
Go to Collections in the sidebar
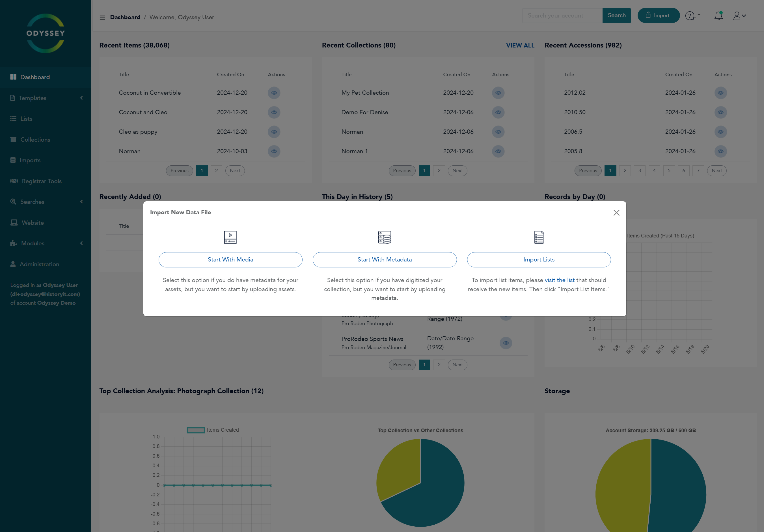pyautogui.click(x=35, y=139)
